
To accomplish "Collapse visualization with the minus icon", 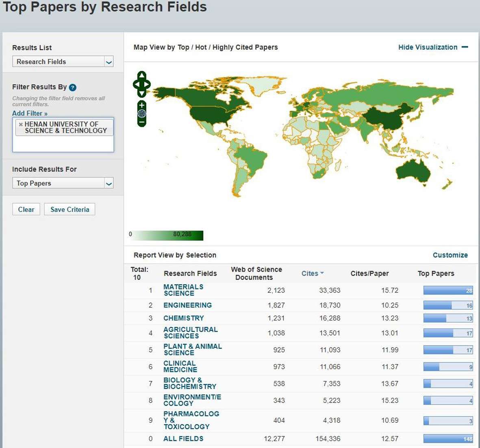I will [465, 47].
